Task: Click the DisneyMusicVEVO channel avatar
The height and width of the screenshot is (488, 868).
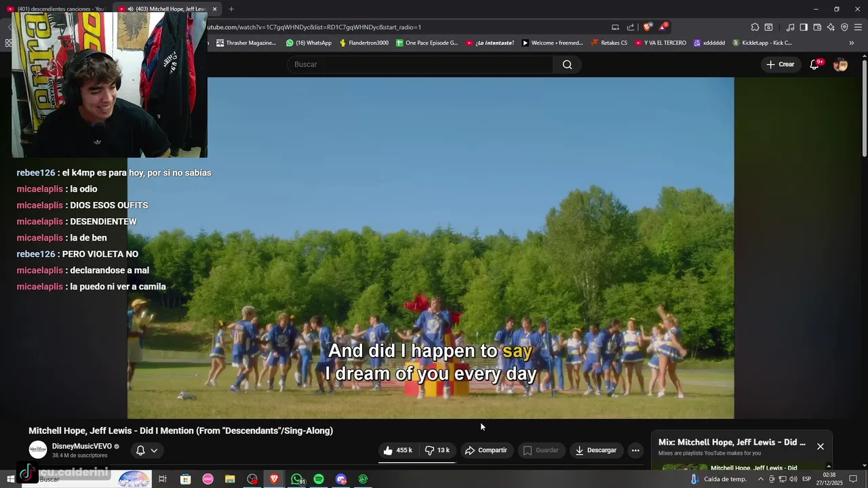Action: [x=38, y=449]
